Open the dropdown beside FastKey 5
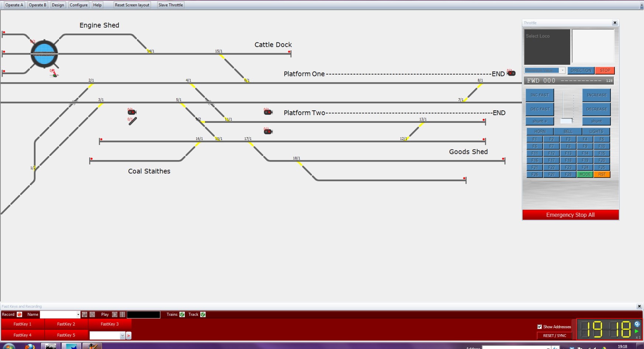The image size is (644, 349). click(x=122, y=335)
